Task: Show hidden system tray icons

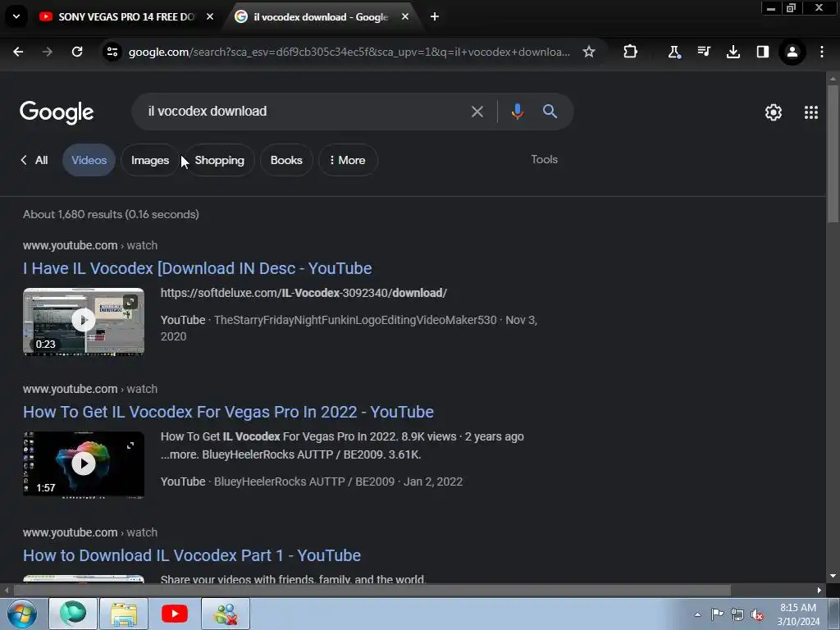Action: pyautogui.click(x=697, y=614)
